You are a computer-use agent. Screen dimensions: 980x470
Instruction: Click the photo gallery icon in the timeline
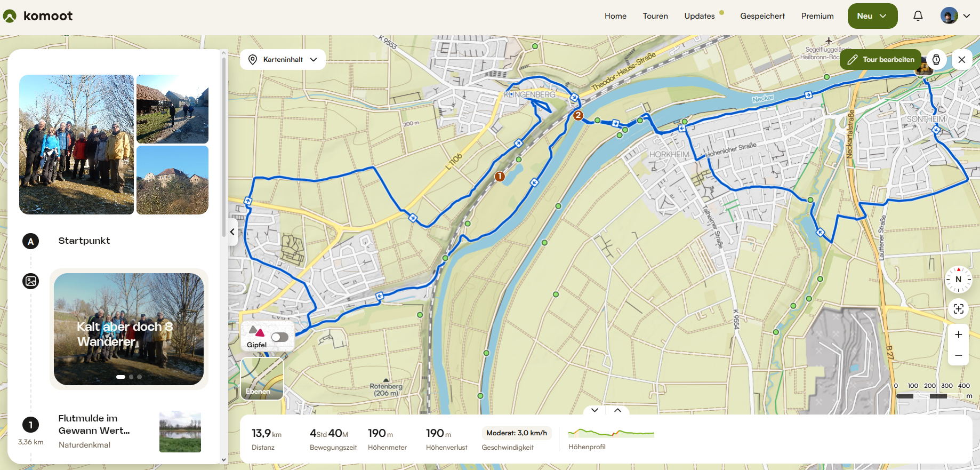click(x=31, y=281)
